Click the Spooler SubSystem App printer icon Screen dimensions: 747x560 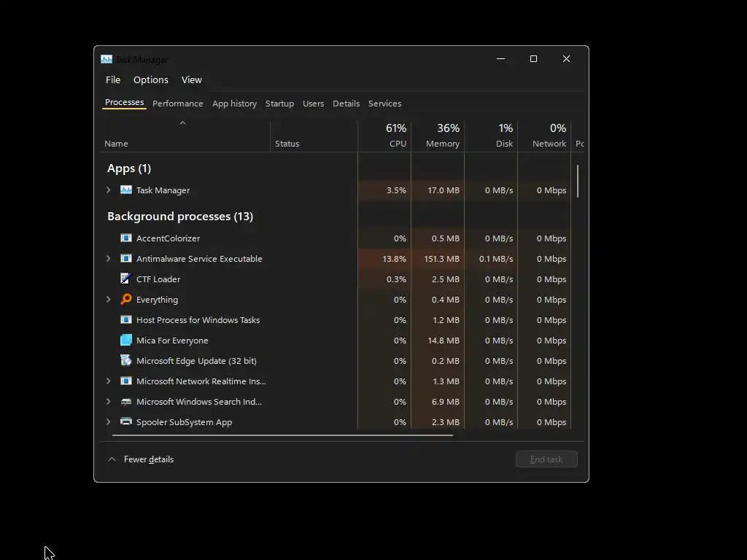[x=125, y=421]
